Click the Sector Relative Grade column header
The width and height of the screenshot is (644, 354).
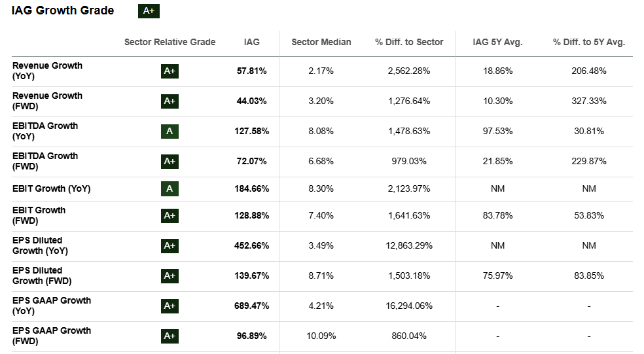170,42
